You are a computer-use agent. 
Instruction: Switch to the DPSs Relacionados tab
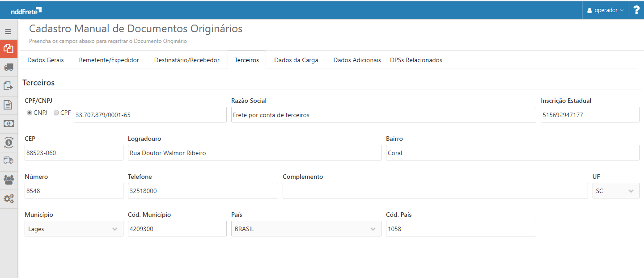point(416,60)
